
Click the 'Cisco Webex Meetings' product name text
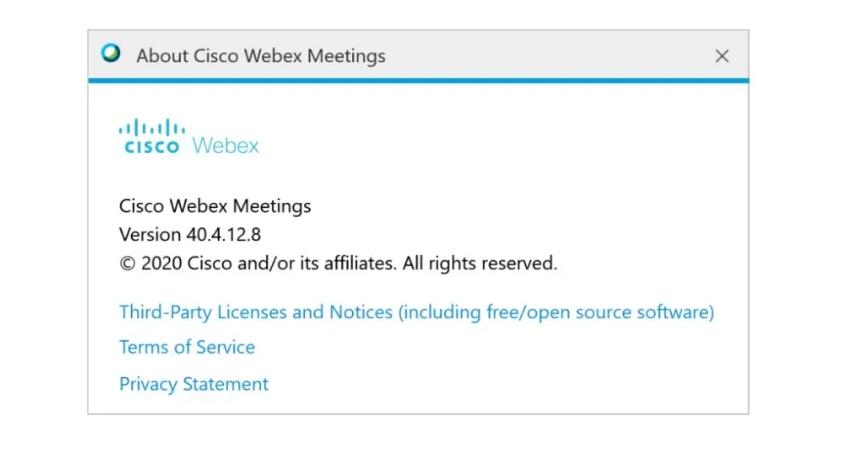[215, 207]
